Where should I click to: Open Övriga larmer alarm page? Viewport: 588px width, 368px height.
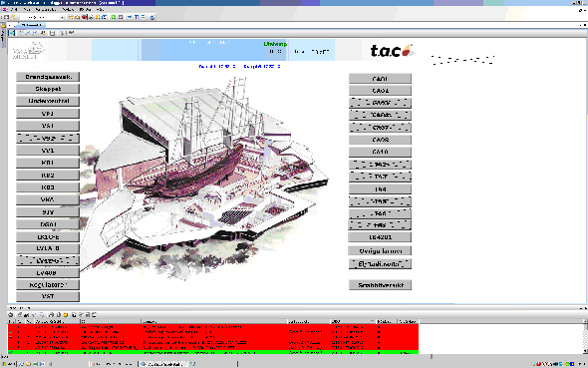pos(380,251)
